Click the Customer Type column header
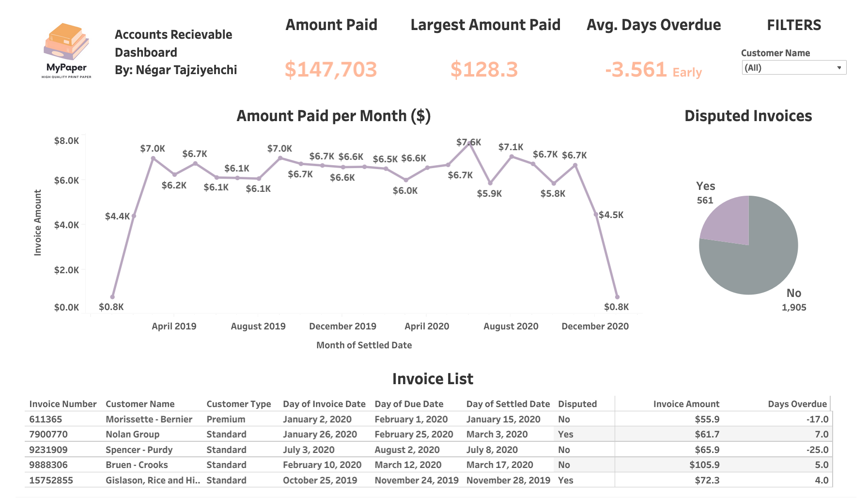Screen dimensions: 868x498 (x=238, y=404)
